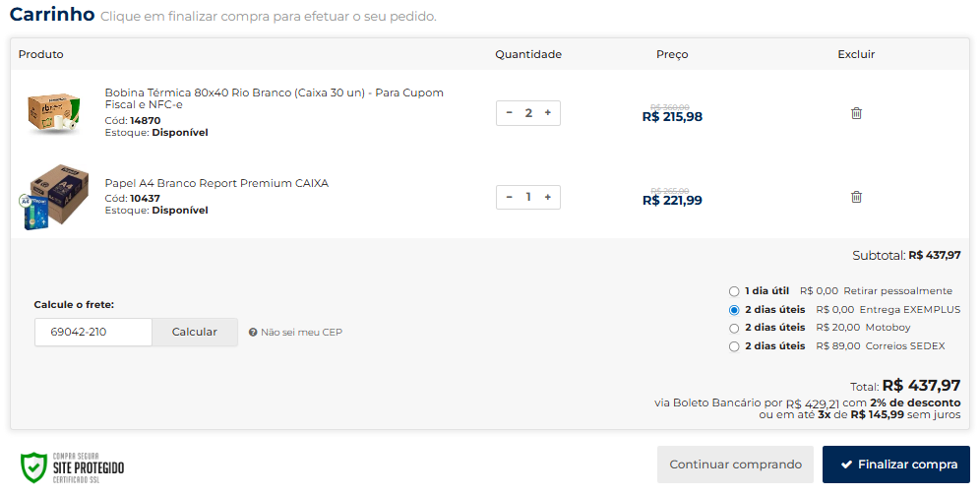
Task: Click the CEP input field
Action: (x=92, y=332)
